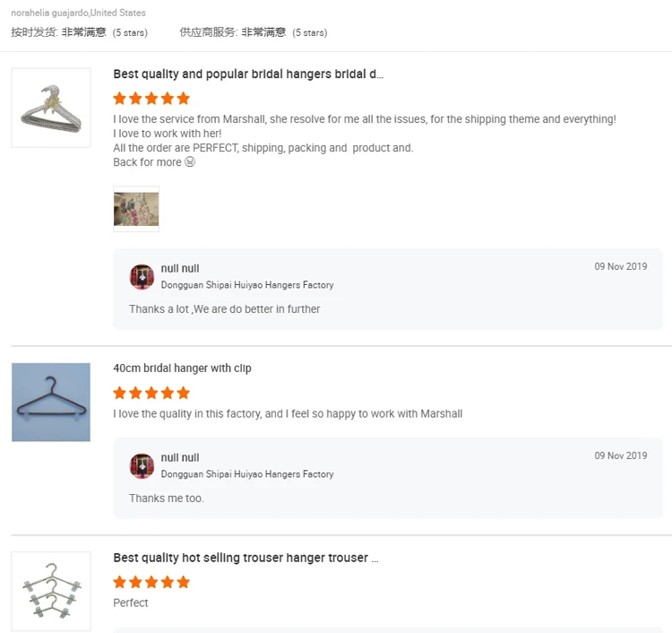This screenshot has width=672, height=633.
Task: Open the '40cm bridal hanger with clip' link
Action: coord(182,369)
